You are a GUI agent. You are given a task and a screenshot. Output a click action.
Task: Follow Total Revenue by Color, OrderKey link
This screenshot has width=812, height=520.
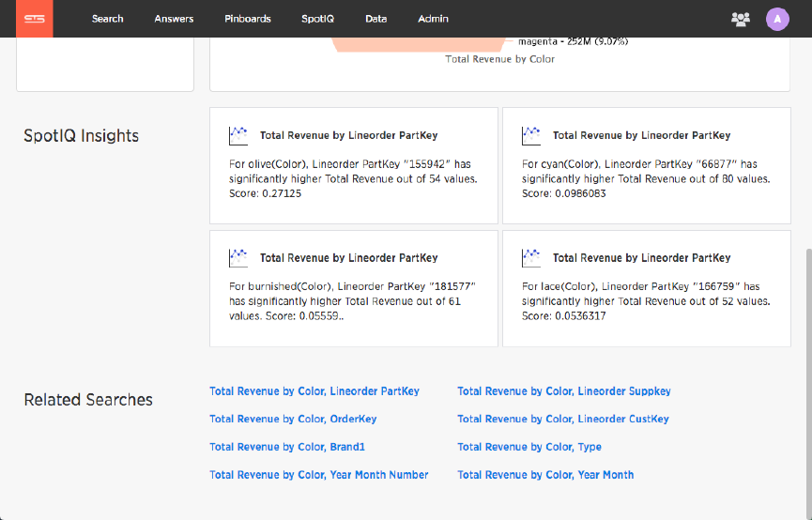[x=293, y=419]
